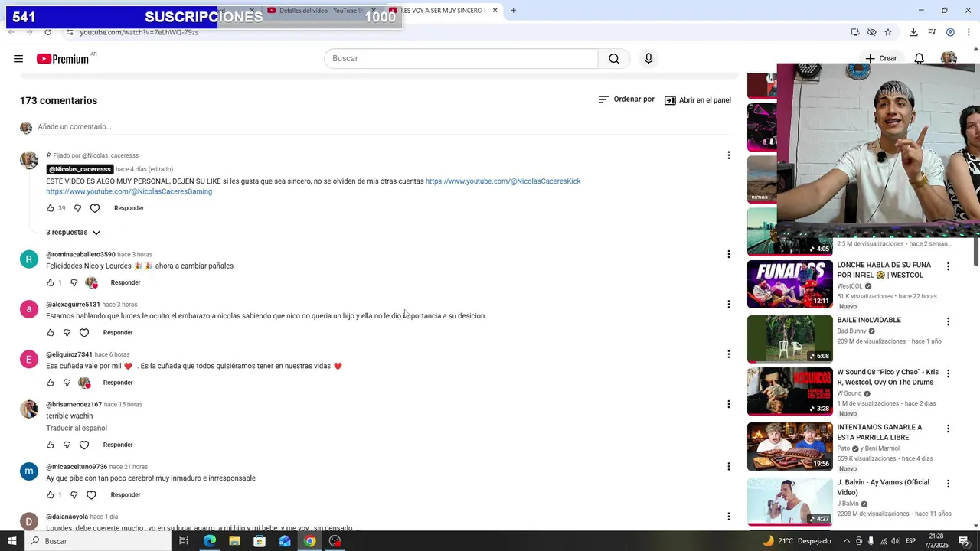The image size is (980, 551).
Task: Click the search magnifier button
Action: coord(614,58)
